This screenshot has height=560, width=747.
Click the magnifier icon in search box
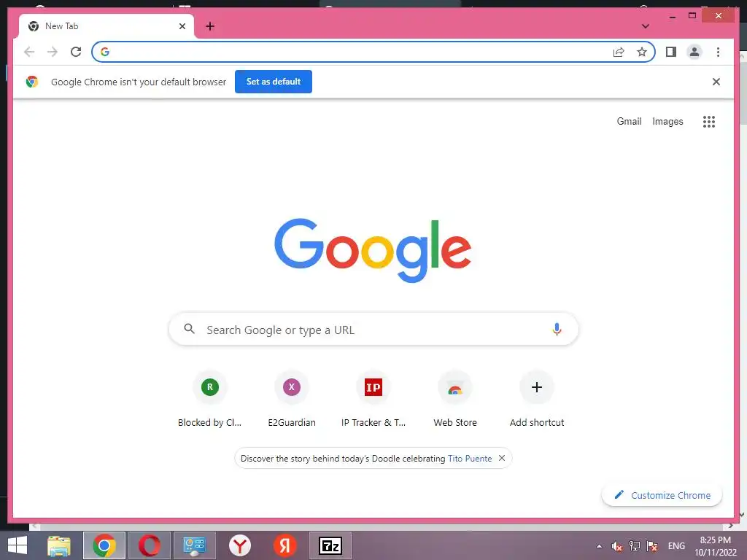coord(189,329)
